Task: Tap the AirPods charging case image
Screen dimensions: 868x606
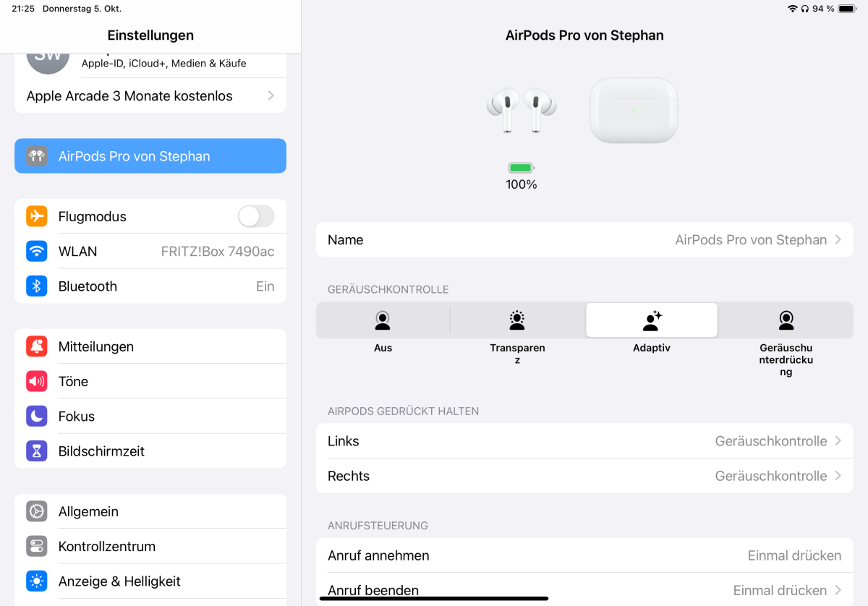Action: 634,110
